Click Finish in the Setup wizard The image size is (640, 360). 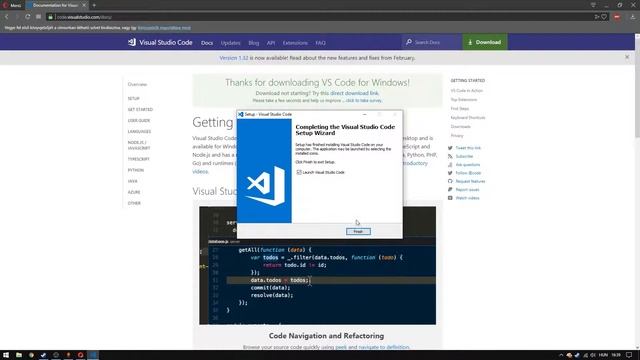(x=358, y=231)
